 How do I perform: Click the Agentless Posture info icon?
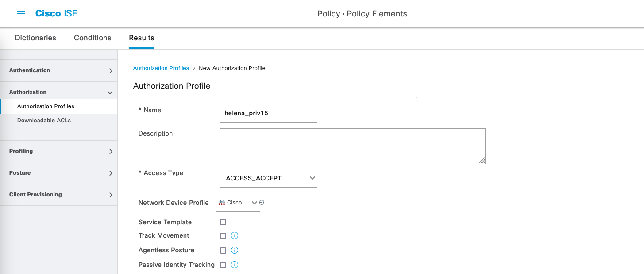[x=235, y=251]
